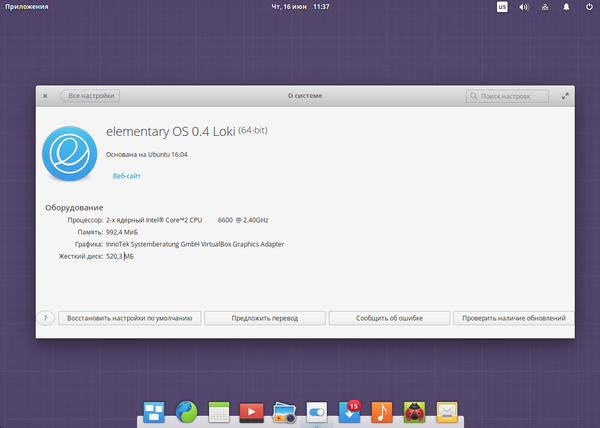Open the Mail app in the dock
The width and height of the screenshot is (600, 428).
click(446, 411)
